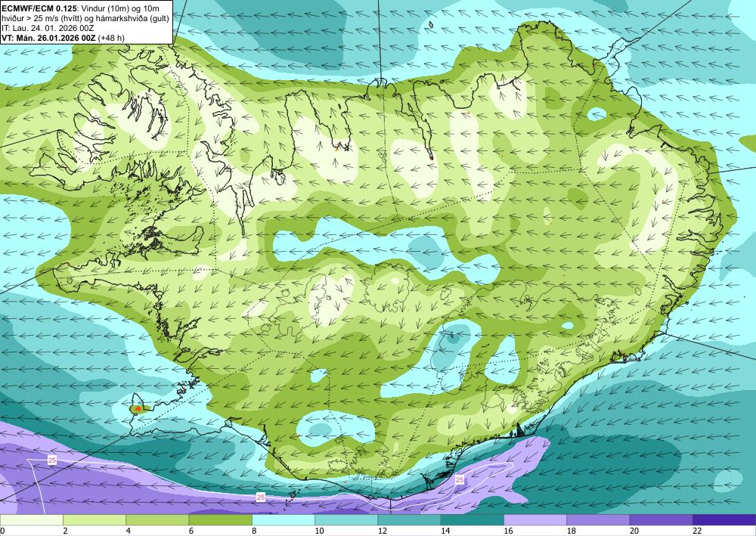Click the legend scale value 16
The width and height of the screenshot is (756, 536).
(508, 531)
